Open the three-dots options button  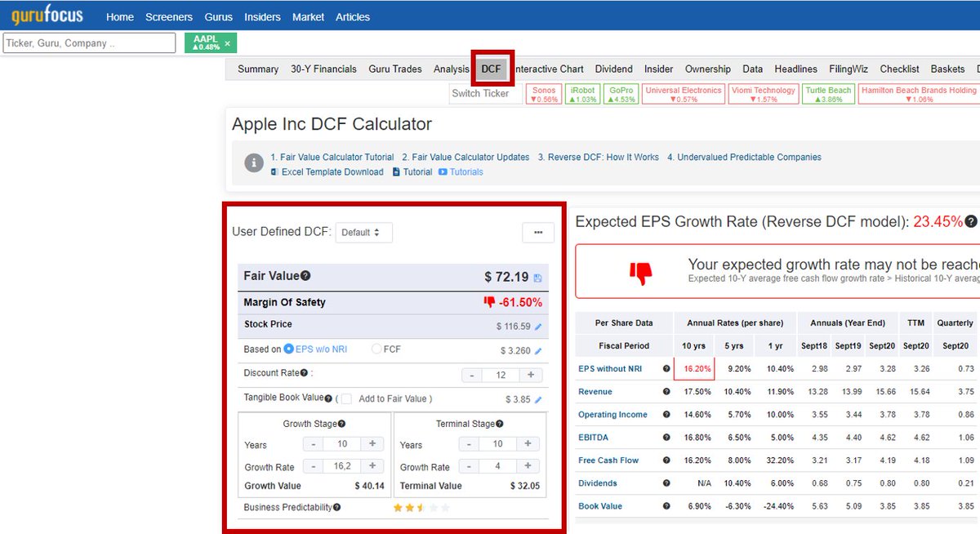(x=538, y=233)
